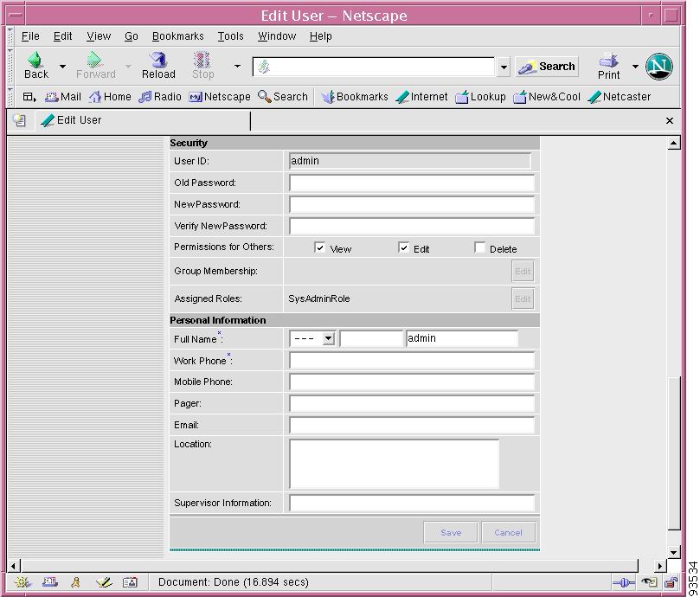
Task: Open Composer from status bar icon
Action: pyautogui.click(x=104, y=582)
